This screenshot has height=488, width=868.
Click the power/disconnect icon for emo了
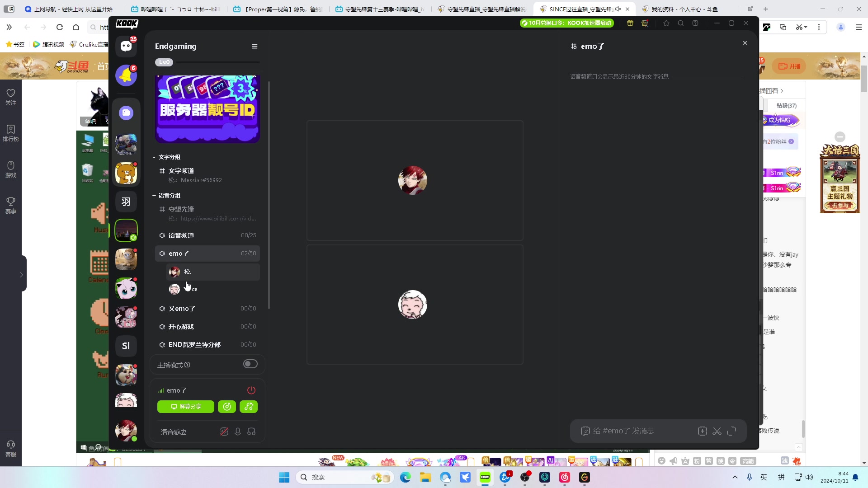click(x=251, y=390)
